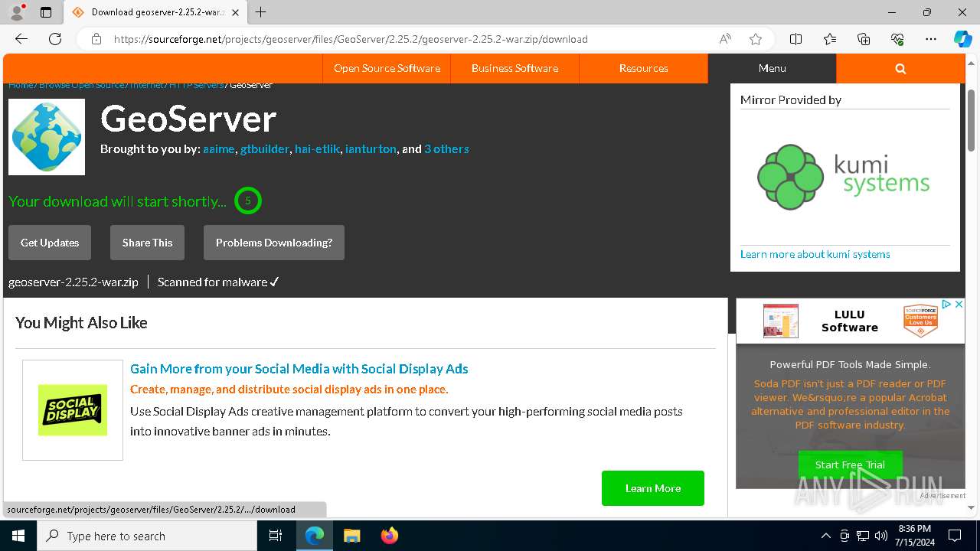
Task: Click the Problems Downloading? button
Action: 274,243
